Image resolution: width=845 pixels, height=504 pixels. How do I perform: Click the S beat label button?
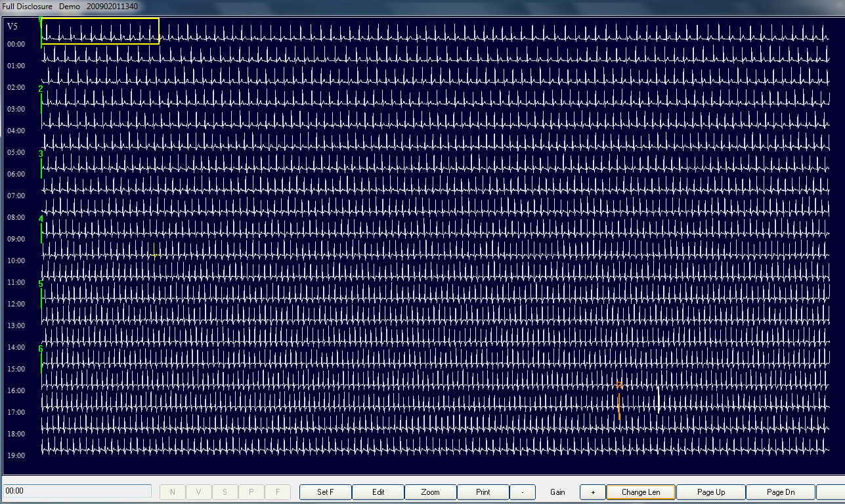point(225,492)
